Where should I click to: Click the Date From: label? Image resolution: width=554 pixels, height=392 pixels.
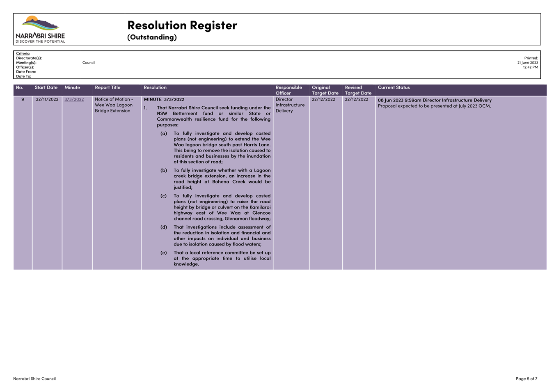click(x=26, y=71)
